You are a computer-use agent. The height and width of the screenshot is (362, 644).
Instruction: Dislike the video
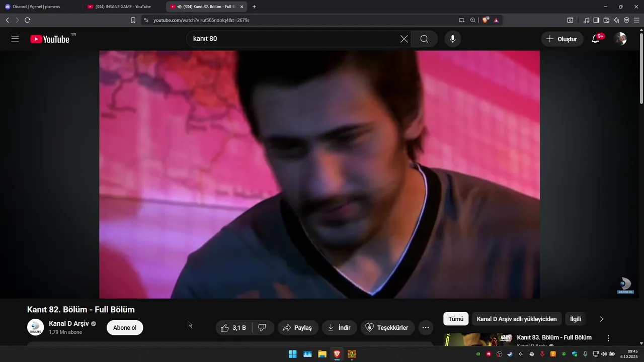[x=262, y=328]
